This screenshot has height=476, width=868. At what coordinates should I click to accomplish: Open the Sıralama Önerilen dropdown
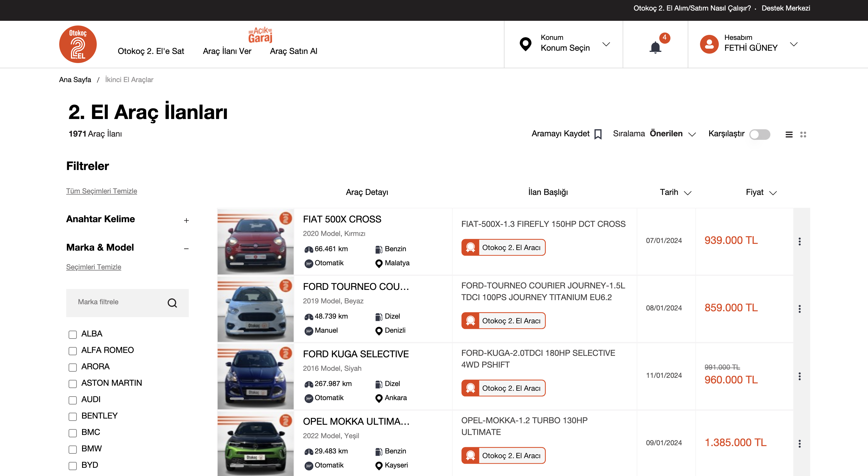pyautogui.click(x=654, y=134)
